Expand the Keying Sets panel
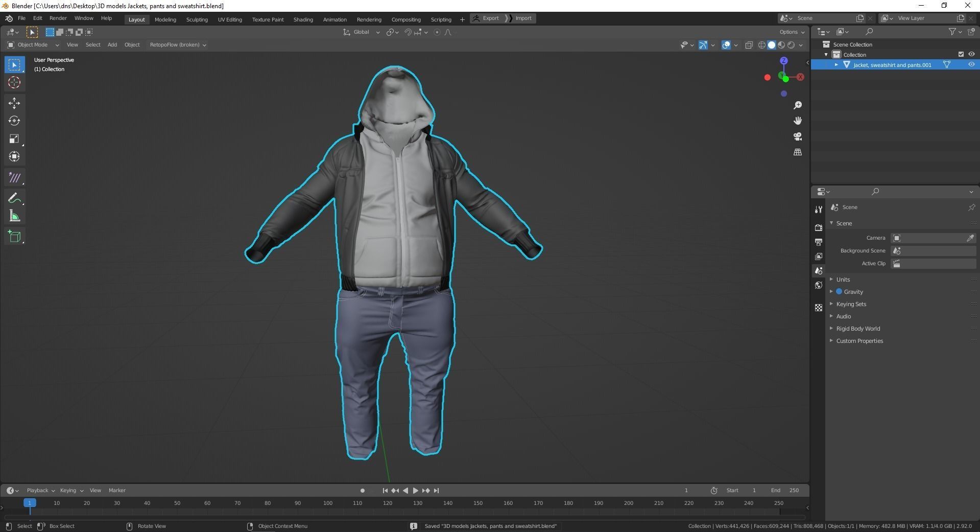The width and height of the screenshot is (980, 532). coord(851,304)
